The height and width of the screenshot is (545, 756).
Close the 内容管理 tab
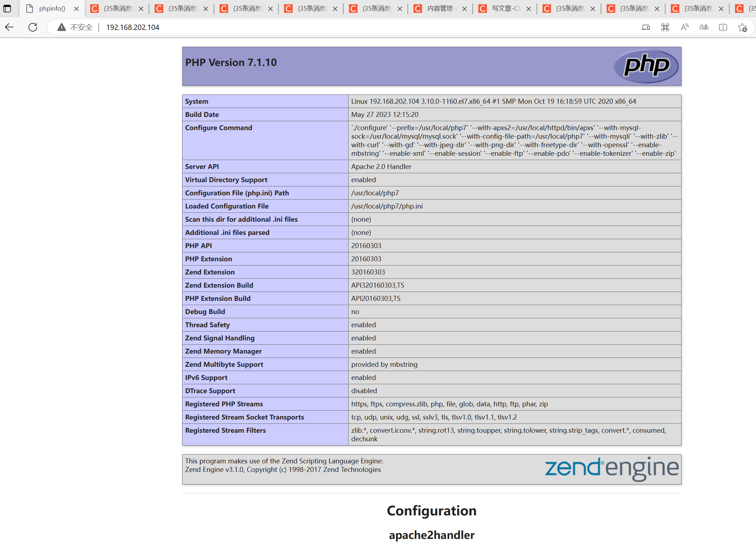[x=464, y=9]
